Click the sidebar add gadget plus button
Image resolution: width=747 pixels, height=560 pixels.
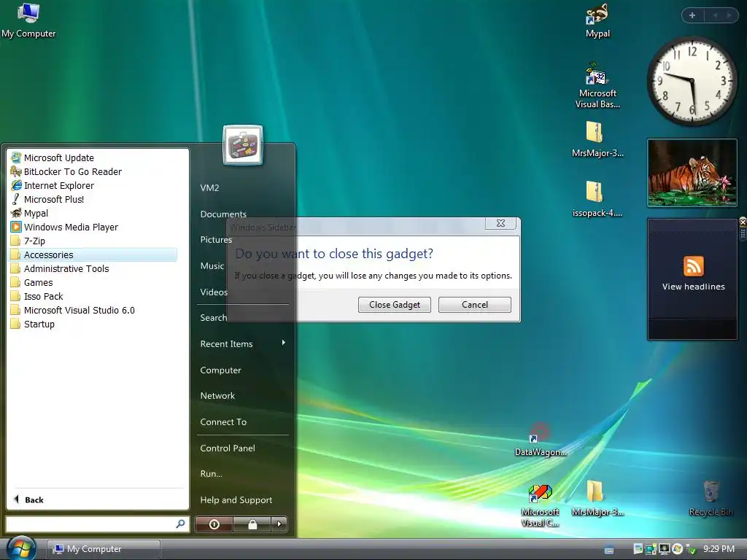[x=692, y=15]
